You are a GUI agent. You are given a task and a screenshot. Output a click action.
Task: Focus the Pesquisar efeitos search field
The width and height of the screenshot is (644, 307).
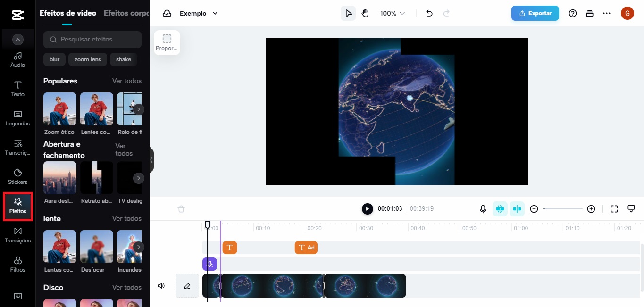pos(92,40)
